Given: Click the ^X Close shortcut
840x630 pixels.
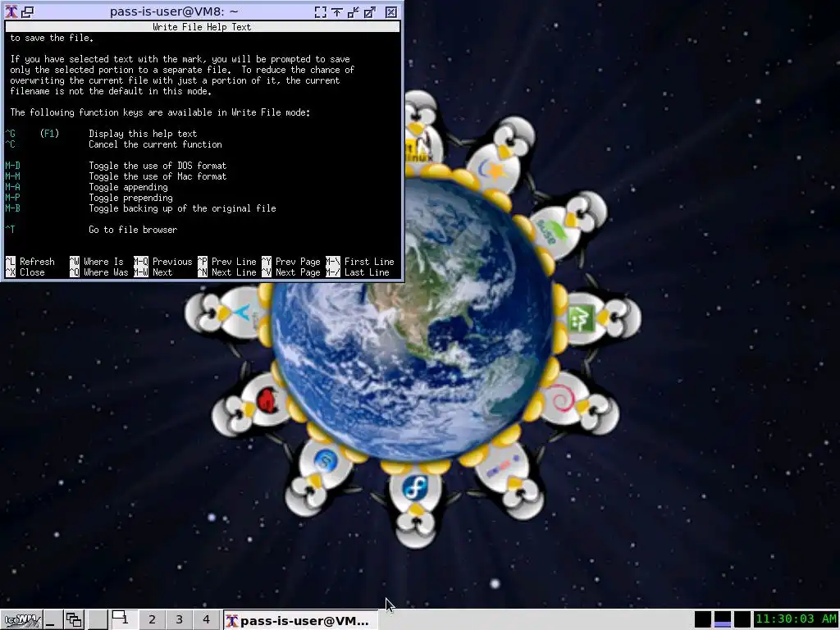Looking at the screenshot, I should click(25, 272).
